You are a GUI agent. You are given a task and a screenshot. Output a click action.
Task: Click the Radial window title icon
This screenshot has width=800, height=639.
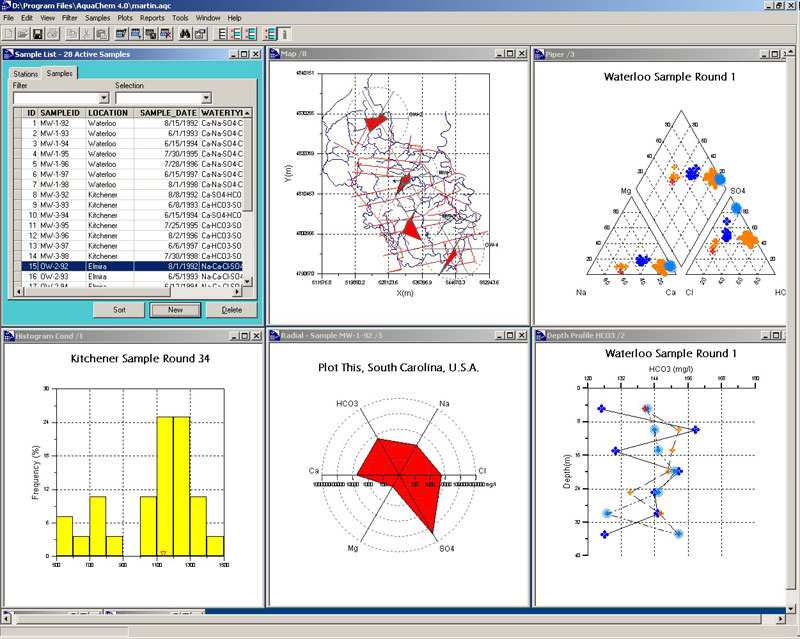point(274,335)
